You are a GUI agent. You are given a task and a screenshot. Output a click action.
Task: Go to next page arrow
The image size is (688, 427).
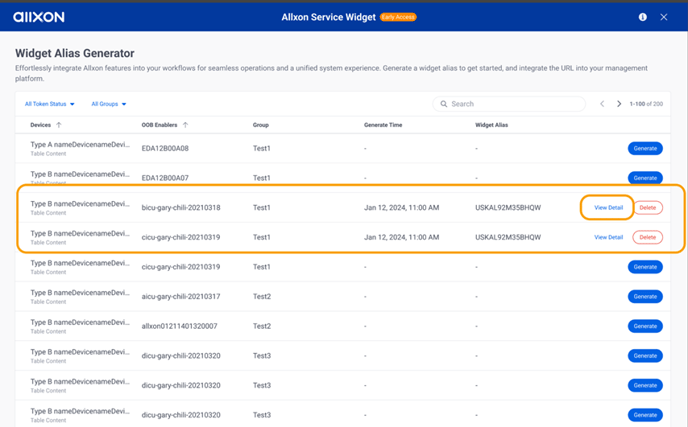[x=619, y=104]
